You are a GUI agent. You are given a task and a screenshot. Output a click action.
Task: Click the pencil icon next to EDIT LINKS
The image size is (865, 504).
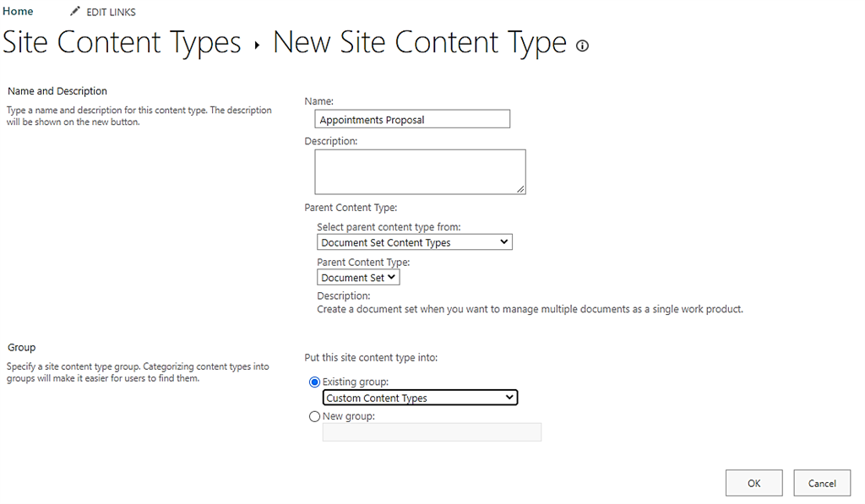click(x=74, y=11)
